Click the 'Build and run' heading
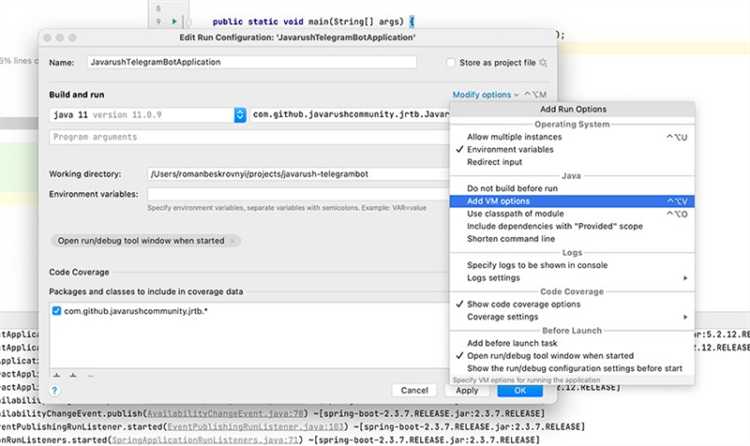The width and height of the screenshot is (750, 446). click(x=77, y=95)
